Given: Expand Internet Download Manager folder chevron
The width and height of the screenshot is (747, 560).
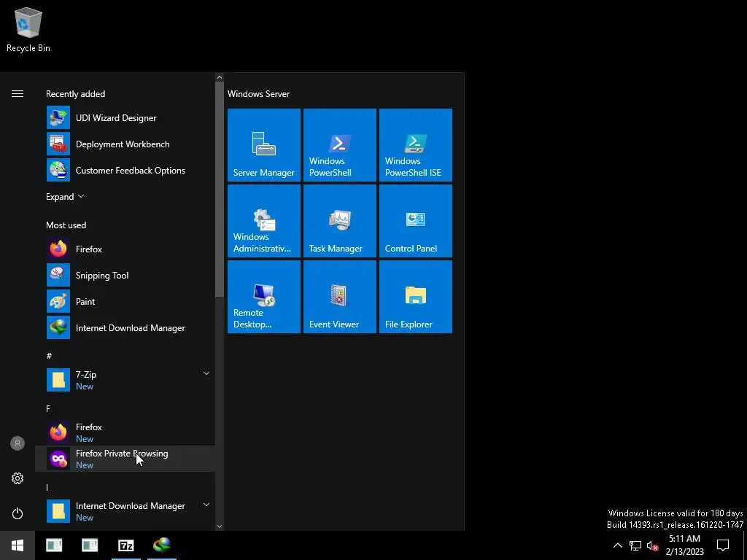Looking at the screenshot, I should point(206,505).
